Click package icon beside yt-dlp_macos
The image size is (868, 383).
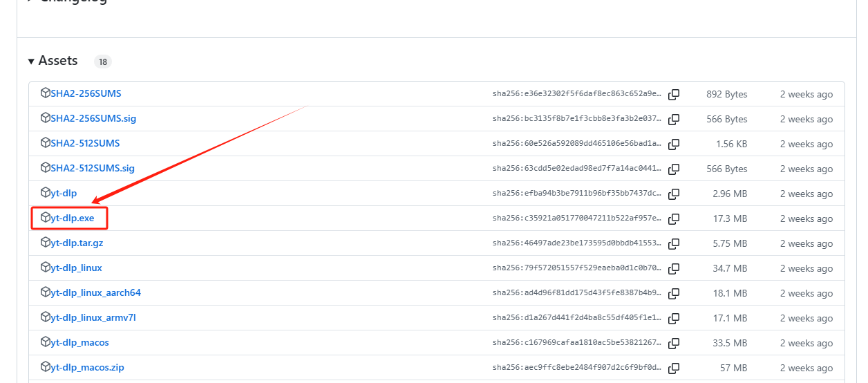[46, 342]
